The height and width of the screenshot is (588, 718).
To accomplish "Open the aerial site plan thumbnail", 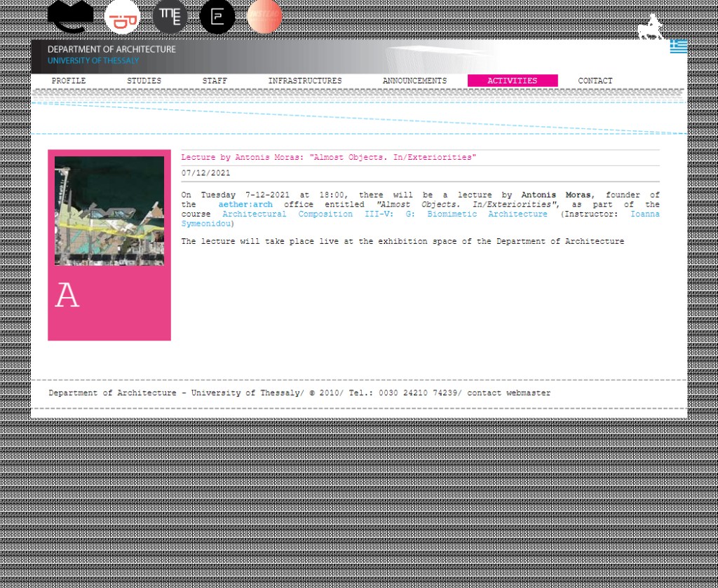I will click(109, 211).
